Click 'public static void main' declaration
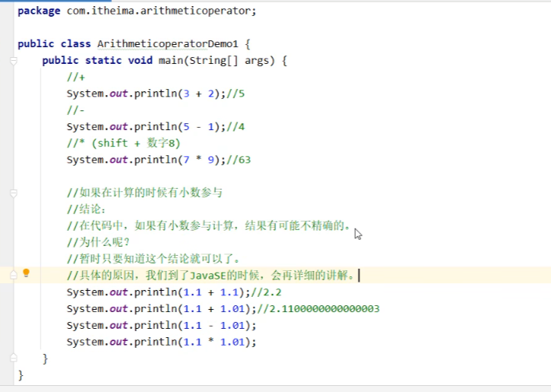 [x=165, y=60]
